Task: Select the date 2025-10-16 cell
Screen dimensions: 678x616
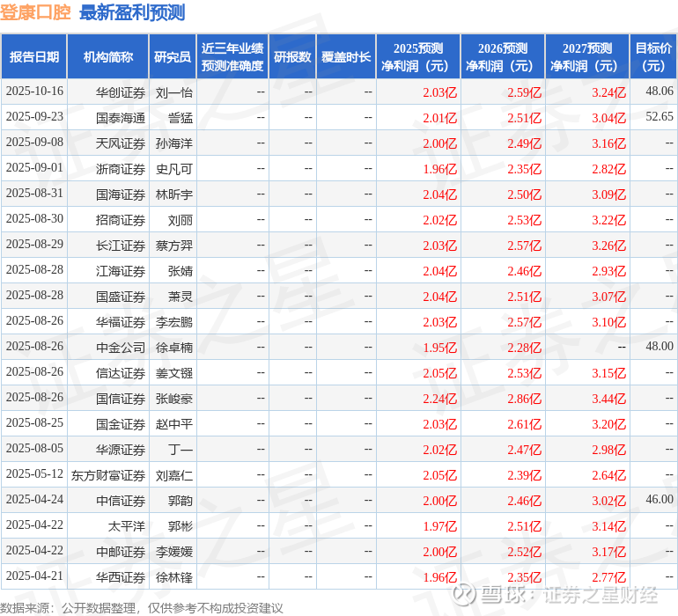Action: click(x=34, y=92)
